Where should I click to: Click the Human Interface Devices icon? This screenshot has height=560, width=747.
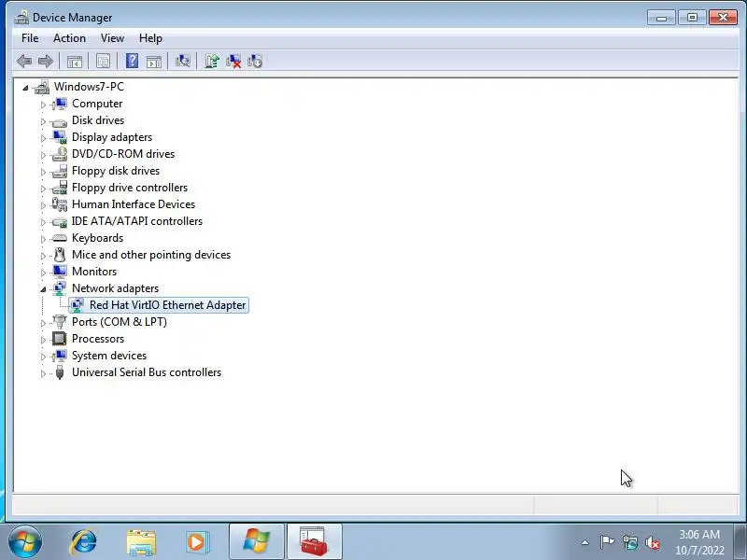60,204
